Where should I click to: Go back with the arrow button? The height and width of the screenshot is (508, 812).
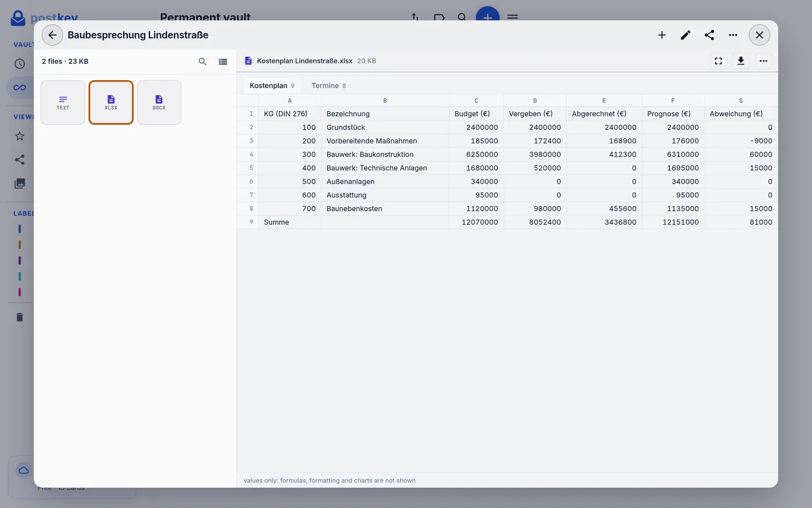click(x=52, y=35)
